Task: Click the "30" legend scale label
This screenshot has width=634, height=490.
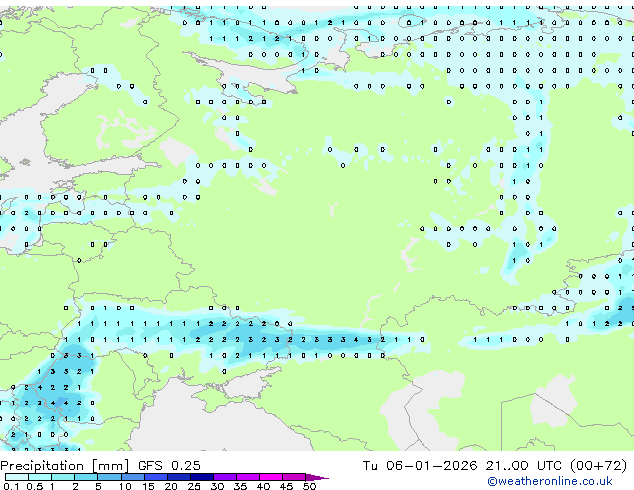Action: (x=218, y=486)
